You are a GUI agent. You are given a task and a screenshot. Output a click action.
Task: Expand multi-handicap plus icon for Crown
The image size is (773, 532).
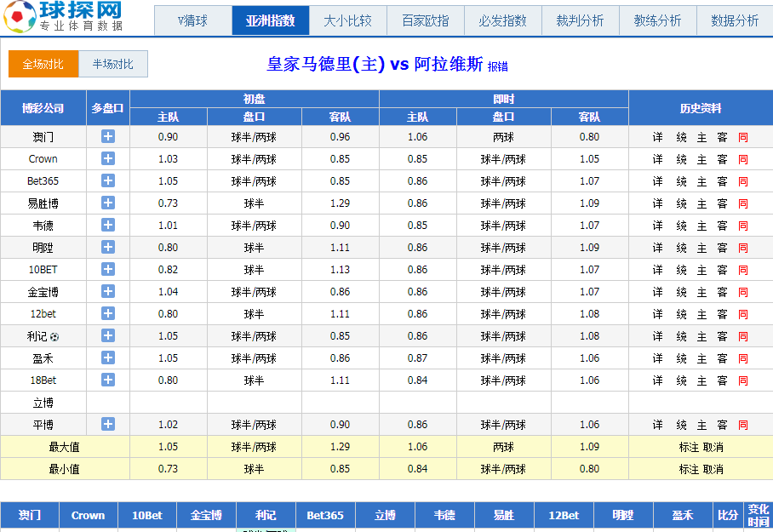(x=108, y=159)
